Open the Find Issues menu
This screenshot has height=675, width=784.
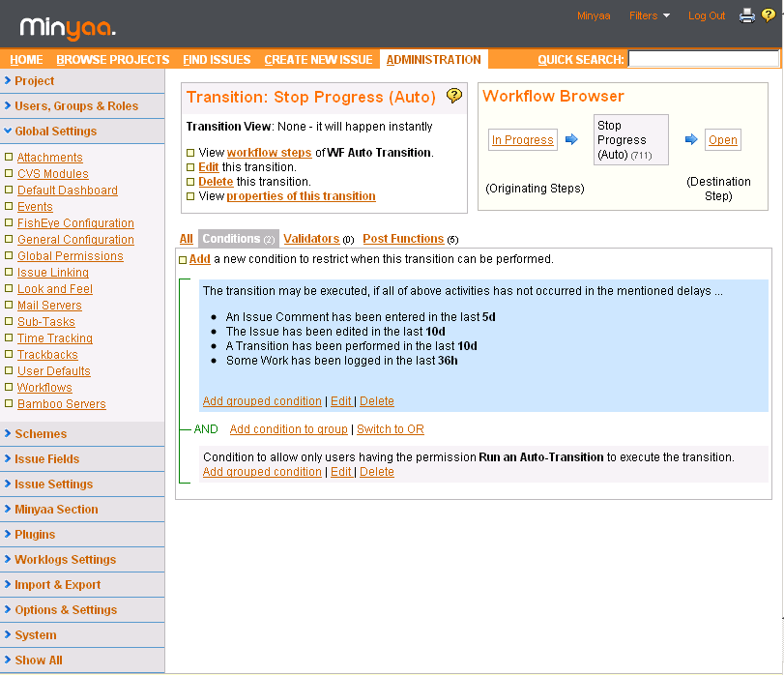point(217,60)
